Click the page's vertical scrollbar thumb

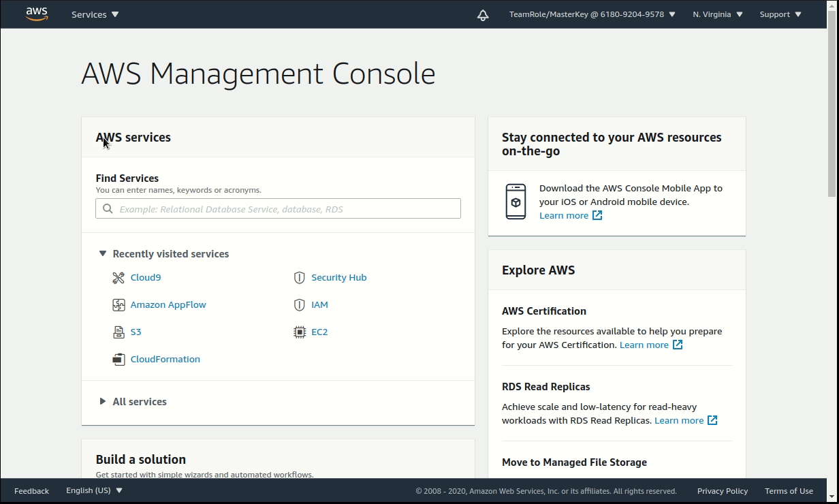pyautogui.click(x=833, y=104)
